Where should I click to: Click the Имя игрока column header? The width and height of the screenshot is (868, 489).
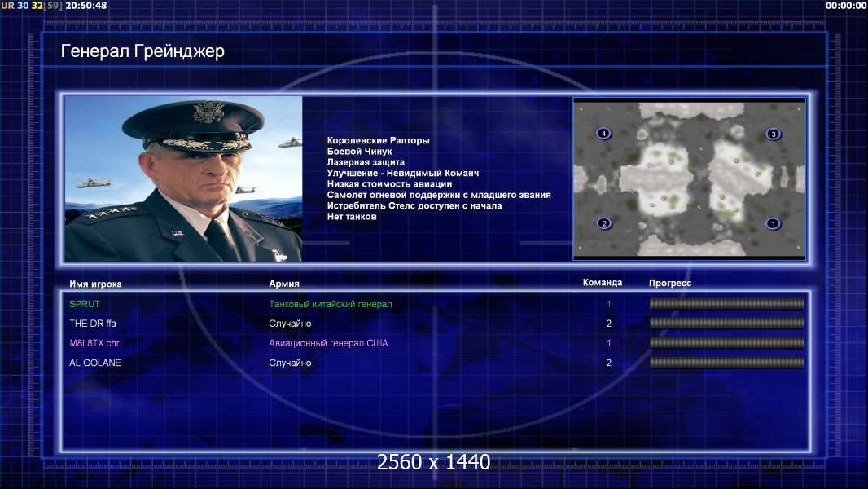tap(95, 284)
